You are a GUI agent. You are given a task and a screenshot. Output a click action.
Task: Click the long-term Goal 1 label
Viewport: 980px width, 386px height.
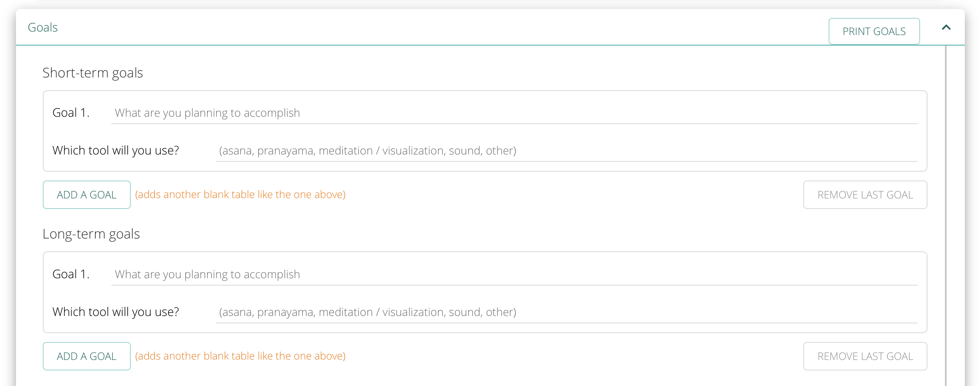(x=71, y=274)
